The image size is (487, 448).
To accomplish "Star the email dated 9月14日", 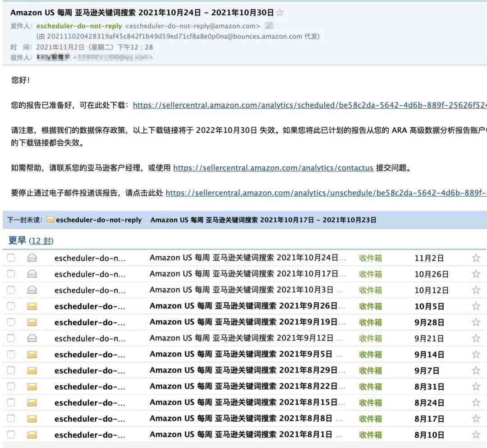I will [x=476, y=355].
